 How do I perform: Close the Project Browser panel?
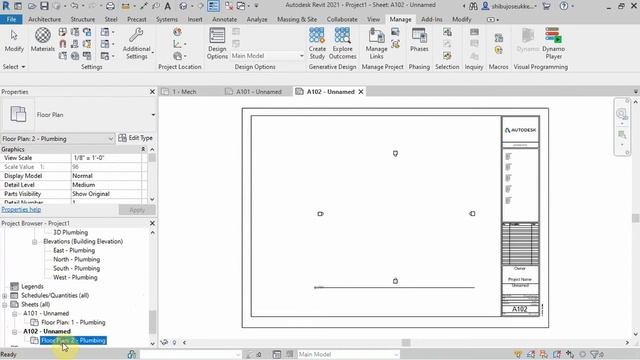(x=152, y=223)
